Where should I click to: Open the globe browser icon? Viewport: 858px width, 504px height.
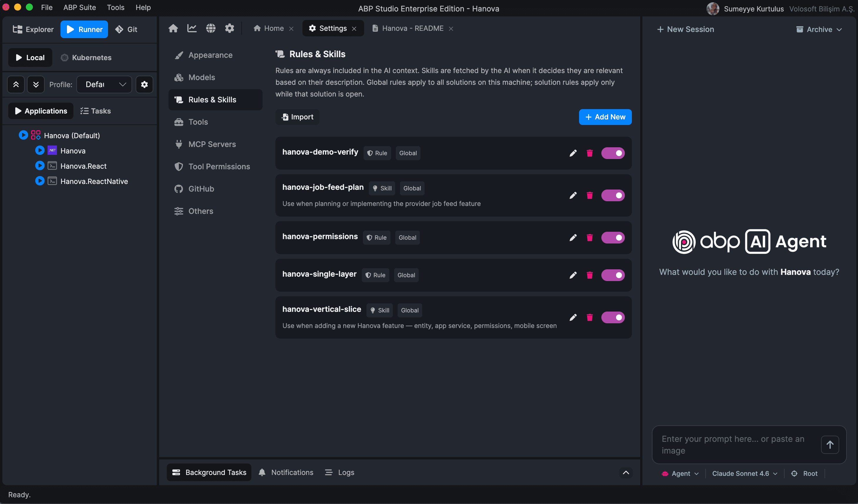pos(211,28)
